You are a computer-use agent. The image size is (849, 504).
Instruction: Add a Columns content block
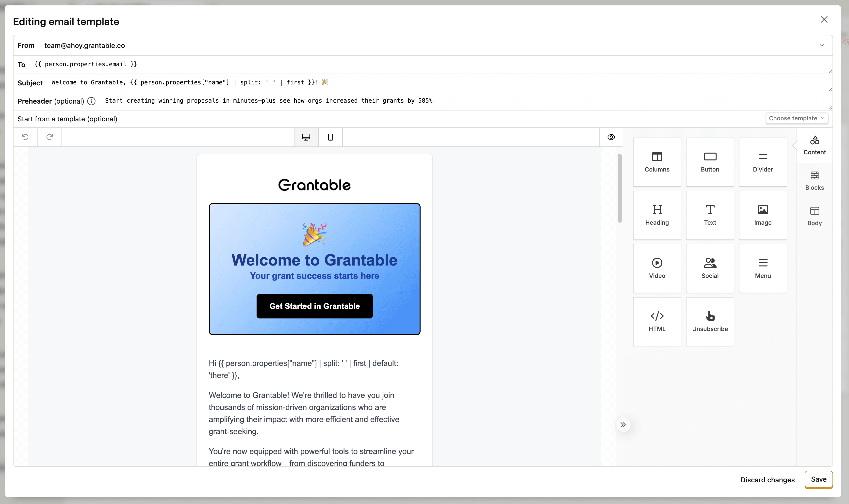pyautogui.click(x=657, y=162)
